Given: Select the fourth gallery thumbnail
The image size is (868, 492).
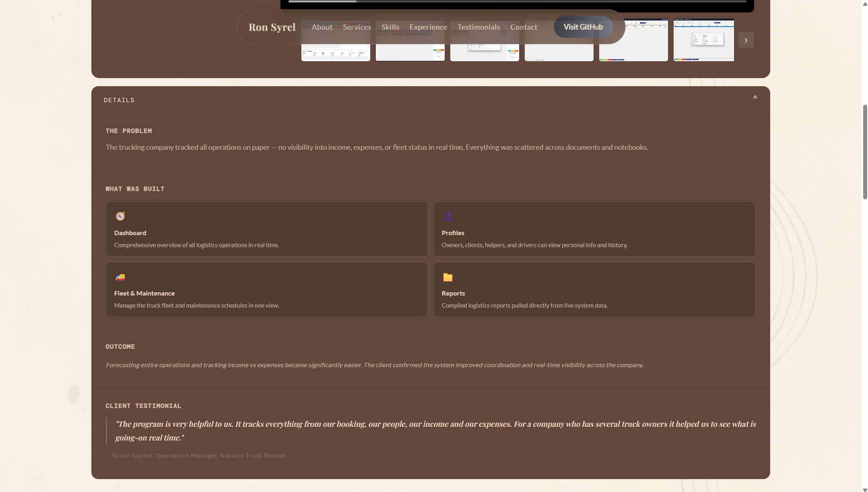Looking at the screenshot, I should pyautogui.click(x=559, y=40).
